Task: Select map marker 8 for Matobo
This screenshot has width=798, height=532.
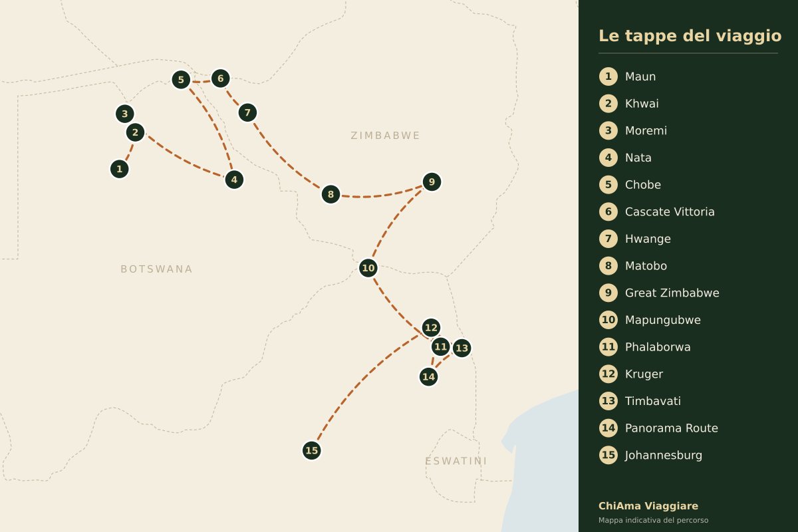Action: click(331, 194)
